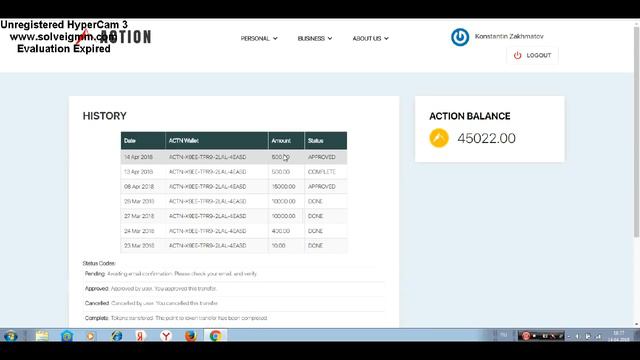Click the taskbar clock
This screenshot has height=360, width=640.
(619, 336)
